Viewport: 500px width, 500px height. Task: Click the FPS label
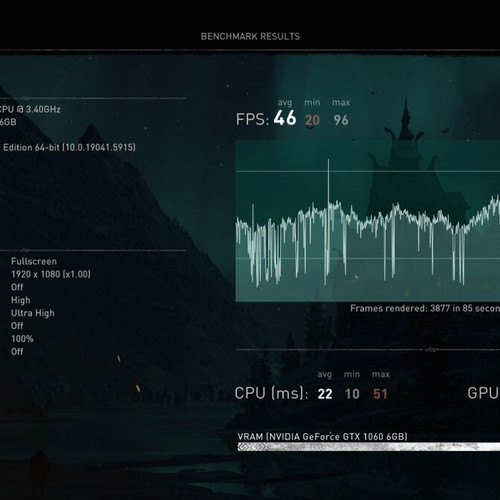(252, 119)
